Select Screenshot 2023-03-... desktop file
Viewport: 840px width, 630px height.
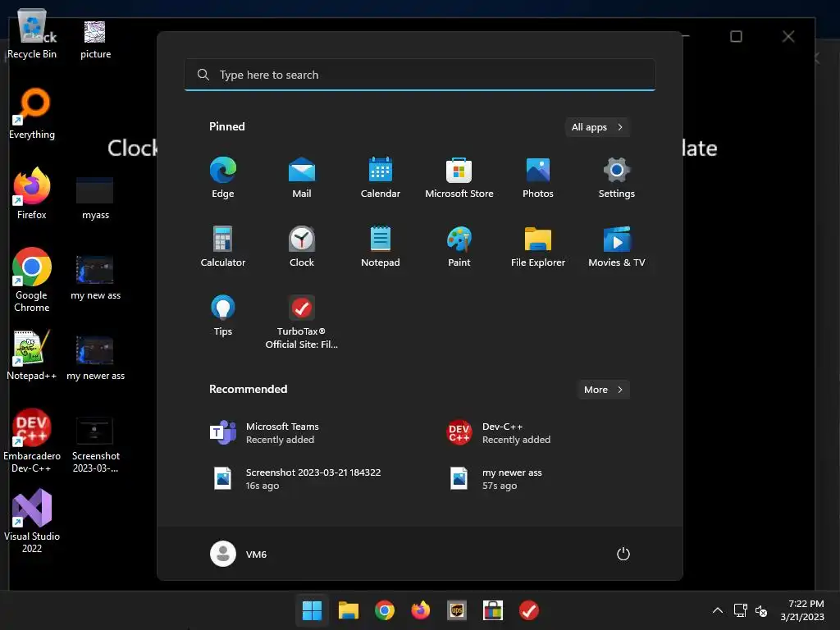point(95,445)
